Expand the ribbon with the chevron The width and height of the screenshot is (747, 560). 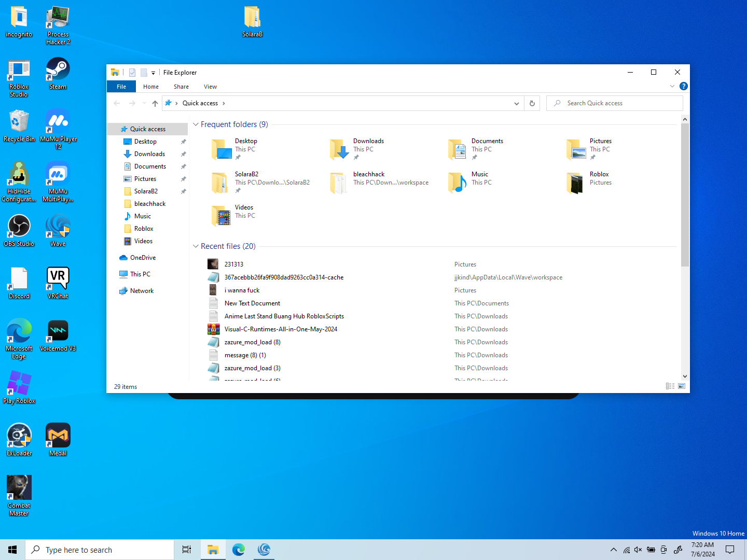tap(672, 86)
